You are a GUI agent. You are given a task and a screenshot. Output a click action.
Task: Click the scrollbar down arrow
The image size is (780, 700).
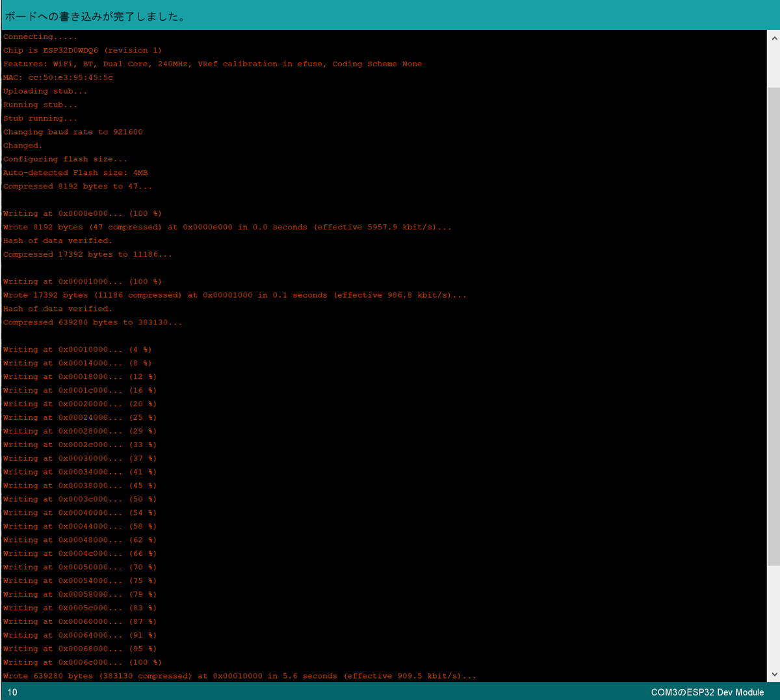point(774,674)
